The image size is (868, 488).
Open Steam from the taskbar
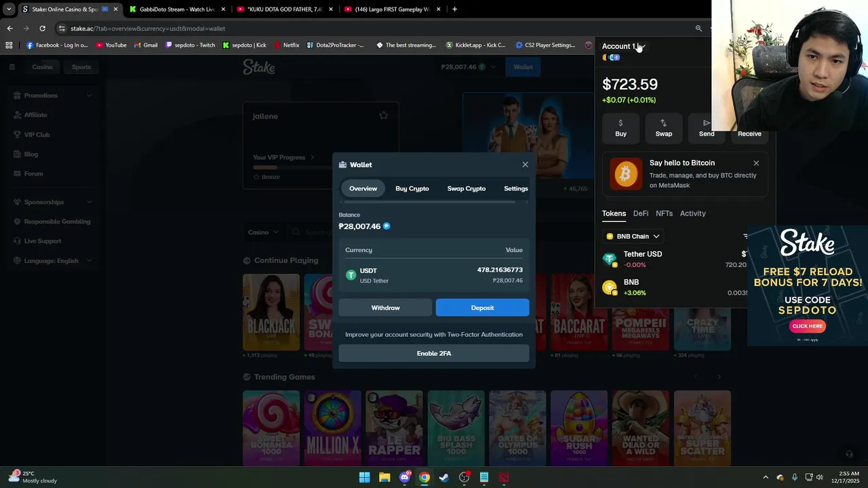pos(444,477)
